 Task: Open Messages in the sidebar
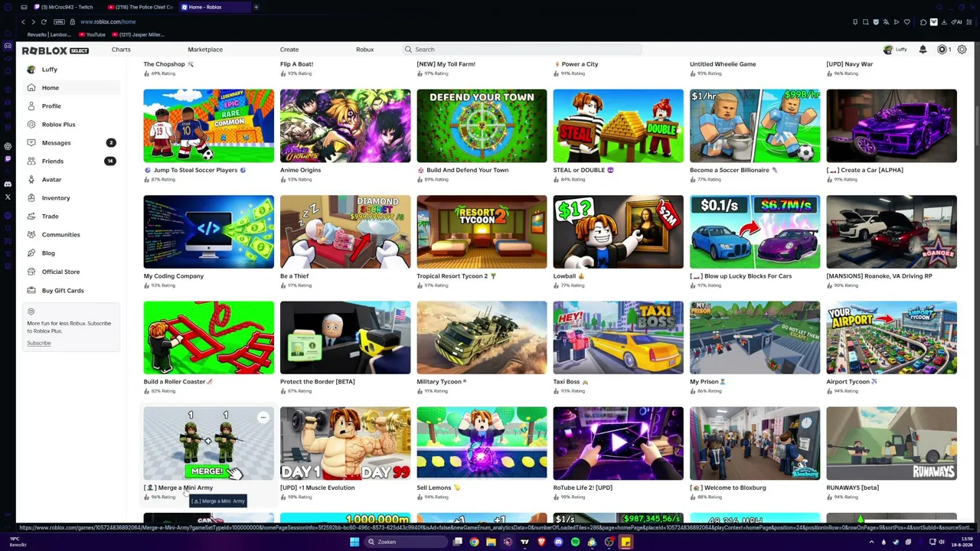pos(71,143)
